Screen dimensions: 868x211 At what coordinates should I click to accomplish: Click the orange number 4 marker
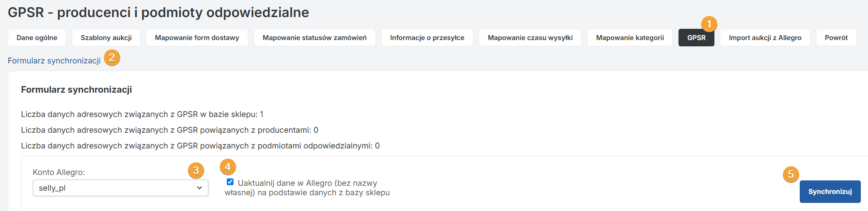[x=228, y=167]
